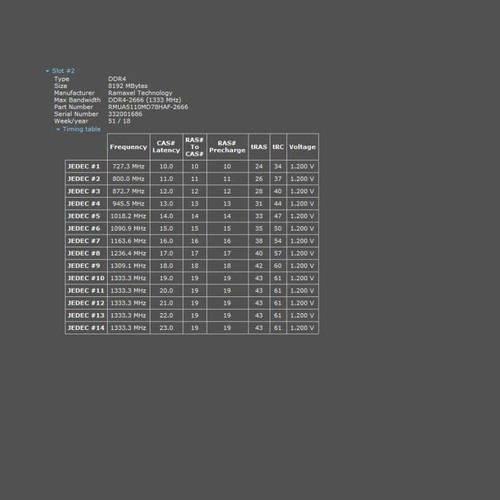Image resolution: width=500 pixels, height=500 pixels.
Task: Click the Ramaxel Technology manufacturer value
Action: (x=140, y=93)
